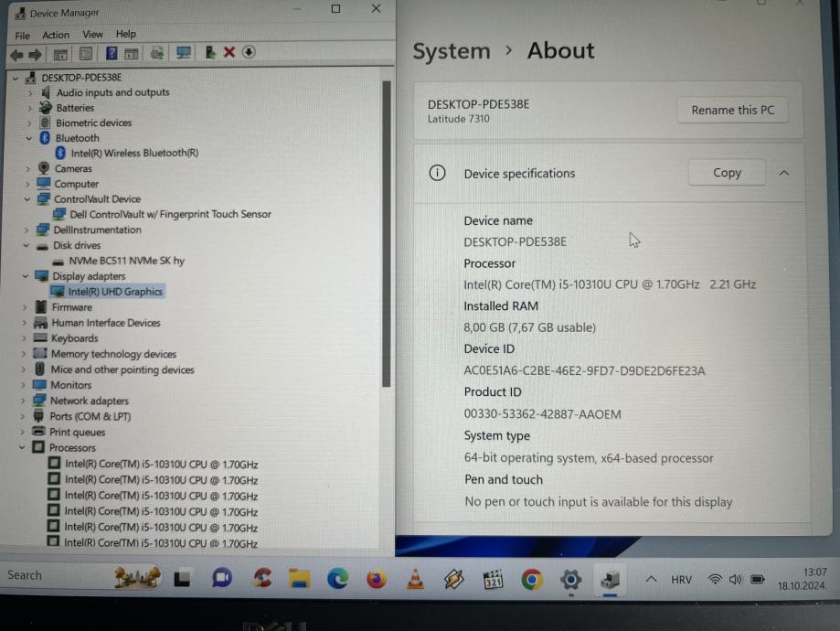The width and height of the screenshot is (840, 631).
Task: Click the Device specifications info icon
Action: (437, 173)
